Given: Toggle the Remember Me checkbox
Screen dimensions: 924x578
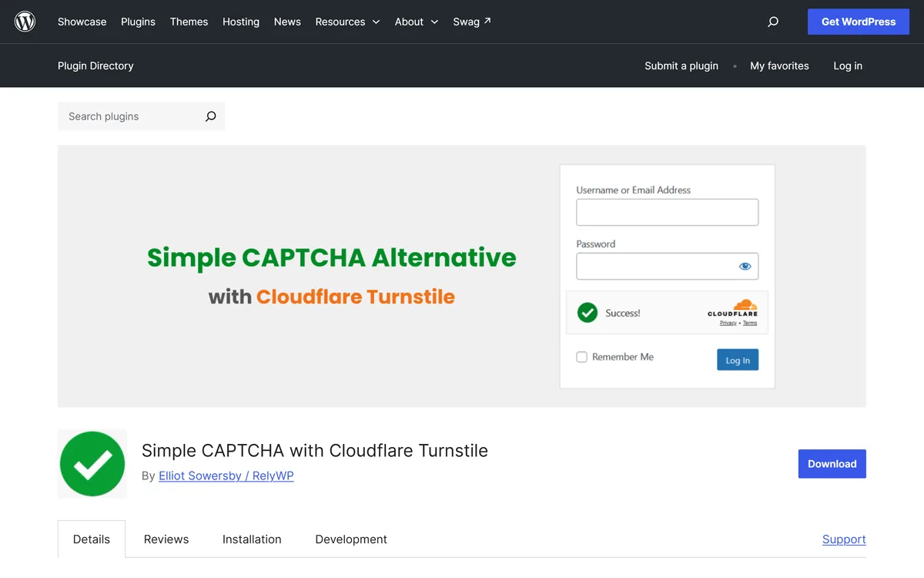Looking at the screenshot, I should 582,357.
